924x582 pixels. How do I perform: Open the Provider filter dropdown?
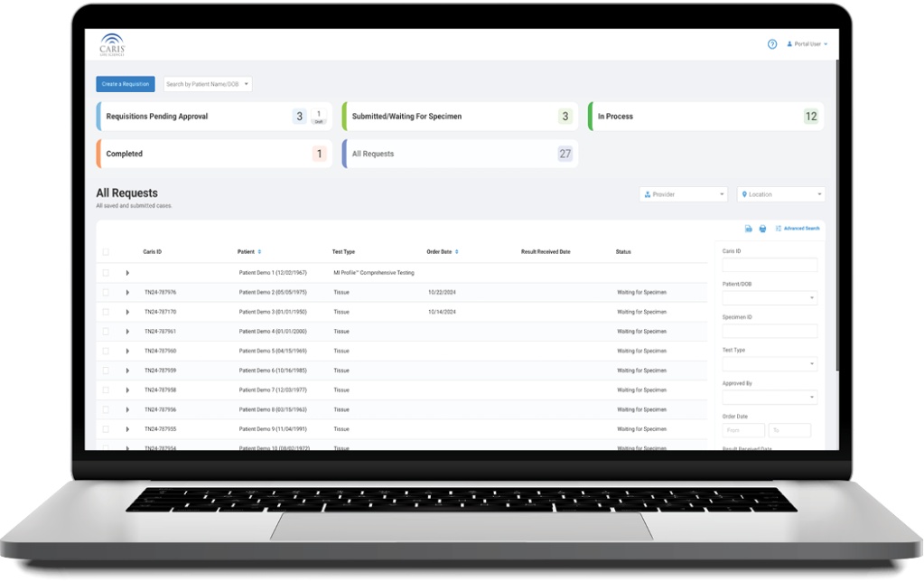pos(683,194)
